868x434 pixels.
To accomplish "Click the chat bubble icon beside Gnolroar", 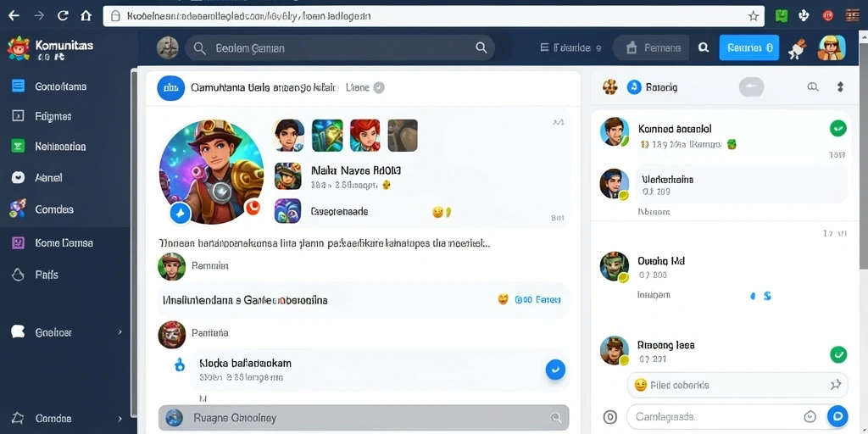I will (x=19, y=332).
